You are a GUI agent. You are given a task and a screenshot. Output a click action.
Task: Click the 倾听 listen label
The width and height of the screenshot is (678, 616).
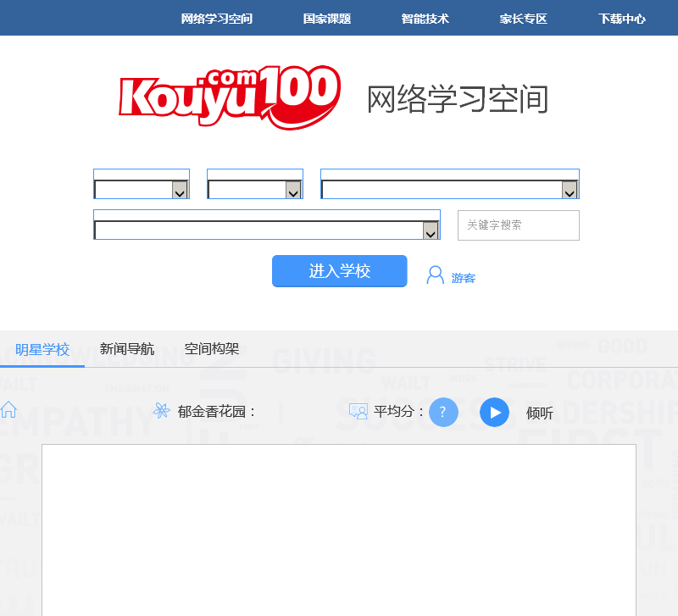coord(539,413)
